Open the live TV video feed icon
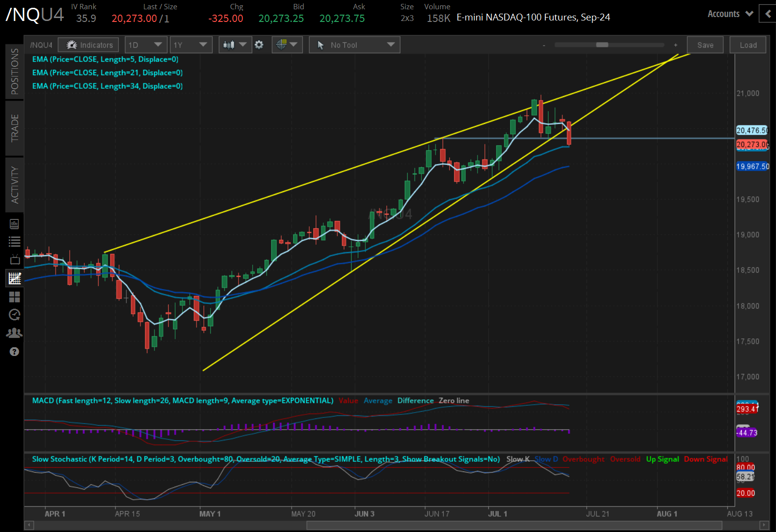Screen dimensions: 776x532 click(14, 259)
